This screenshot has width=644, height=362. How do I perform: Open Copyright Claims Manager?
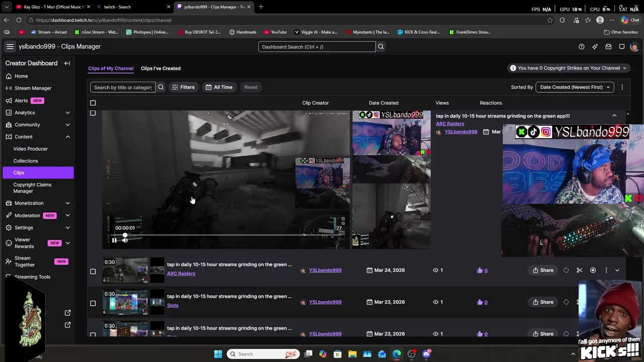32,188
